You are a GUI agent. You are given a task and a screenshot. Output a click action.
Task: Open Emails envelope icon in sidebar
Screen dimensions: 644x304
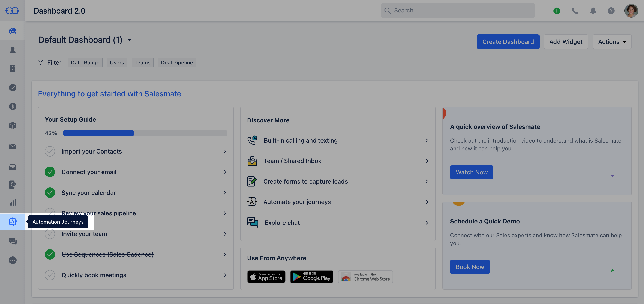click(12, 146)
